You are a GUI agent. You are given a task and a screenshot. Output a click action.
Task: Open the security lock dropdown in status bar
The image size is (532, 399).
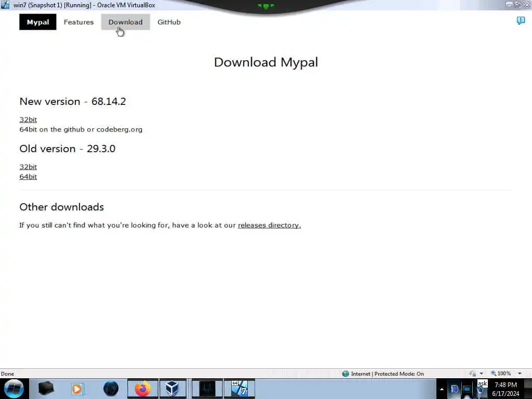tap(482, 373)
